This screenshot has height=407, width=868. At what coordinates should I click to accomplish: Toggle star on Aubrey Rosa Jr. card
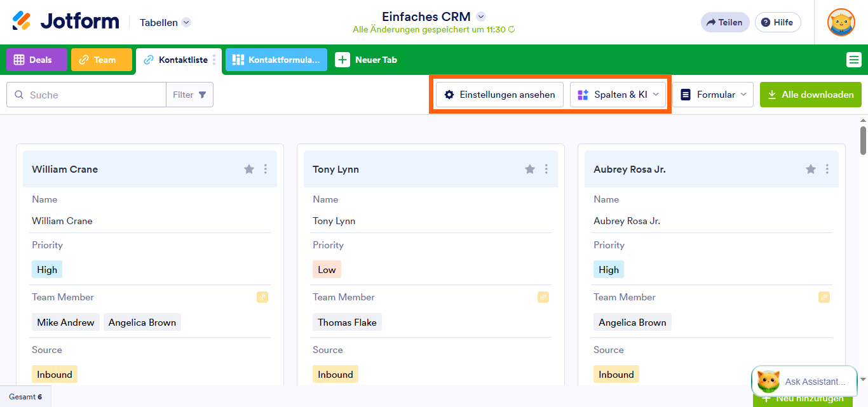[811, 169]
